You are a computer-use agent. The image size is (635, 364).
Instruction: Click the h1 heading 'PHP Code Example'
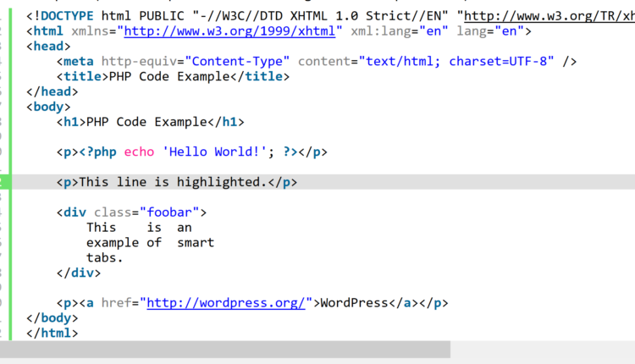[146, 122]
